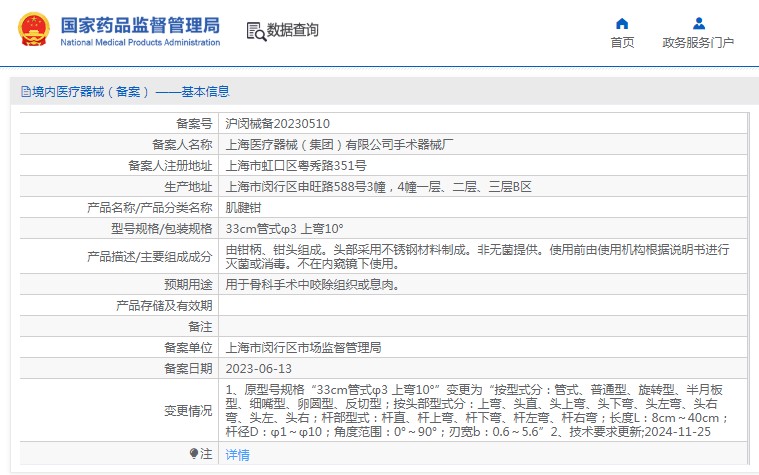
Task: Select the spec 33cm管式φ3 上弯10°
Action: [284, 229]
